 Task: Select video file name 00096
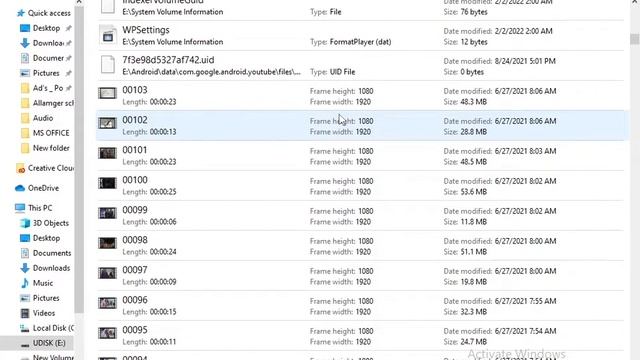click(x=135, y=300)
